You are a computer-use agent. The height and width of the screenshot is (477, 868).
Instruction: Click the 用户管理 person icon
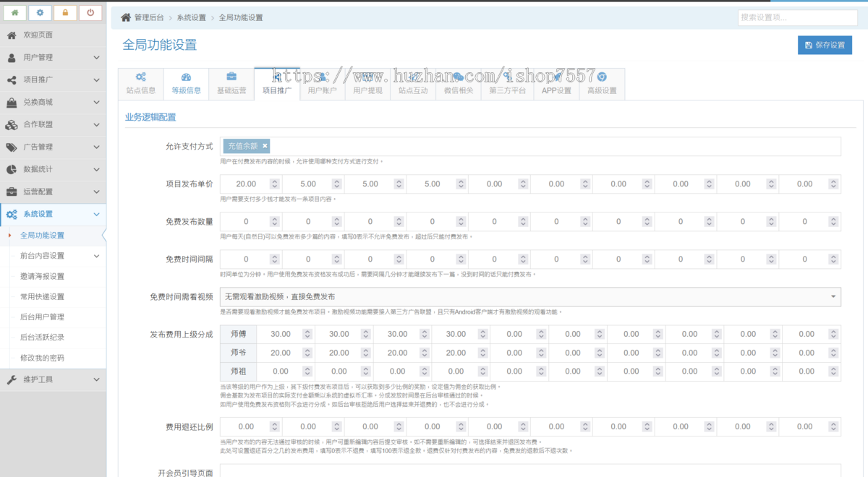coord(12,57)
